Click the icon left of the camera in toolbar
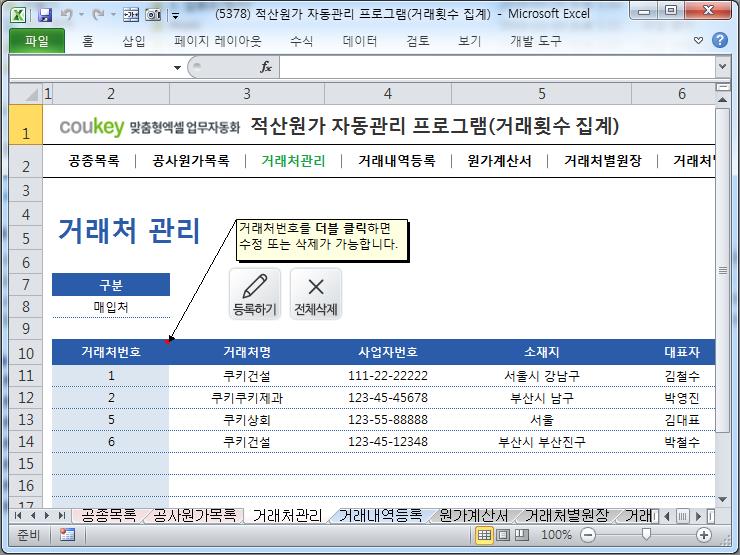Viewport: 740px width, 555px height. (x=131, y=15)
